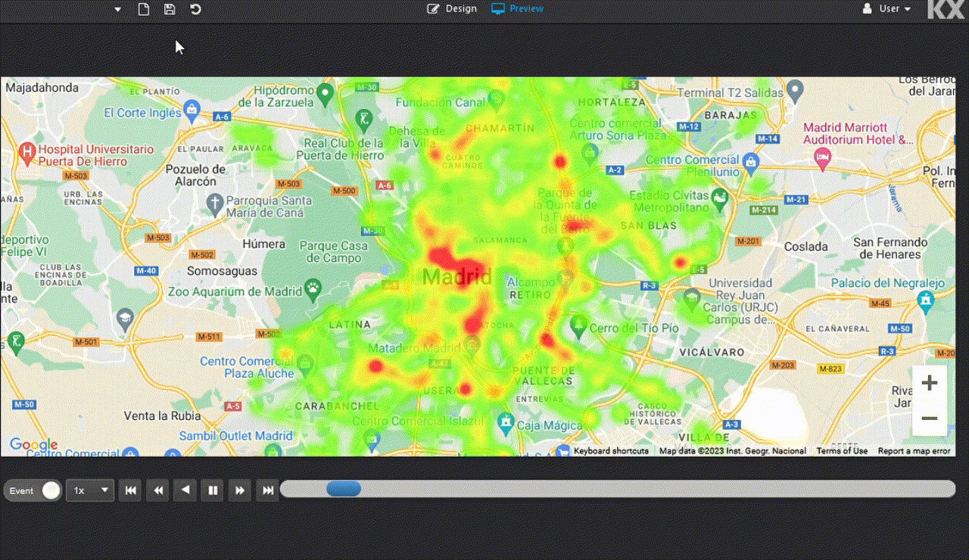Click the San Fernando de Henares label
969x560 pixels.
[x=890, y=248]
